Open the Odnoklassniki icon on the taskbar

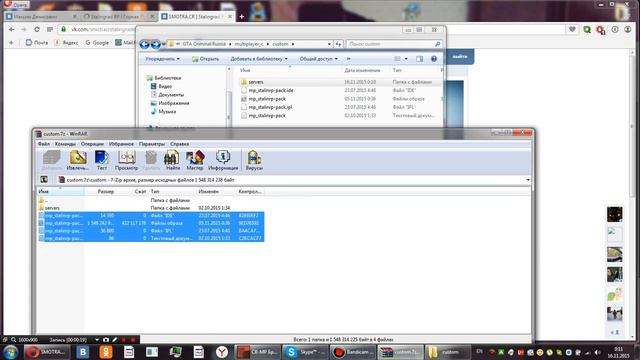click(x=106, y=352)
